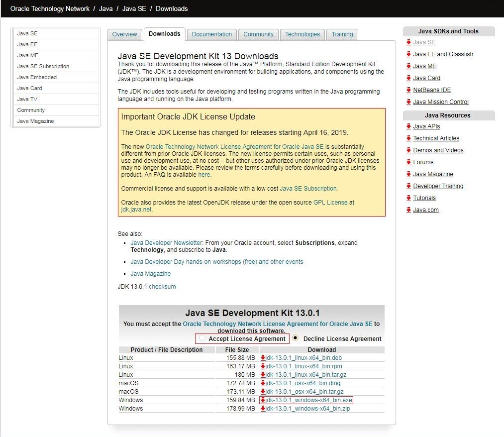Open Java Card sidebar item
This screenshot has width=504, height=437.
[55, 88]
